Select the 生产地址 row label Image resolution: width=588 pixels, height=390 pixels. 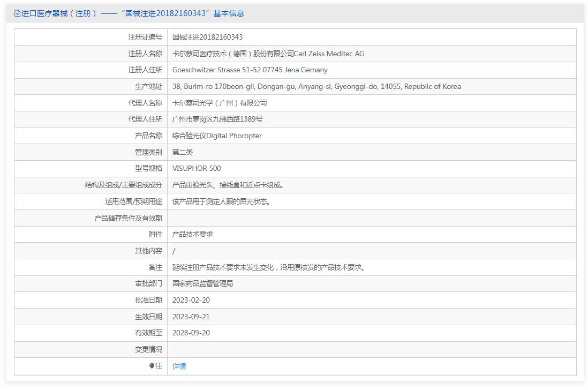pyautogui.click(x=148, y=87)
